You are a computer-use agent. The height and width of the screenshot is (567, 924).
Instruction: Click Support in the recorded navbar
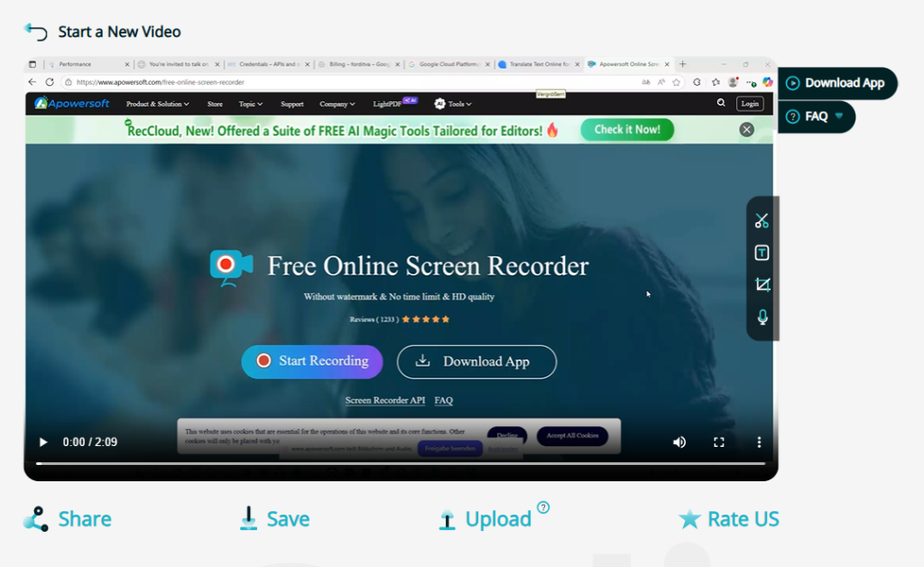tap(292, 104)
